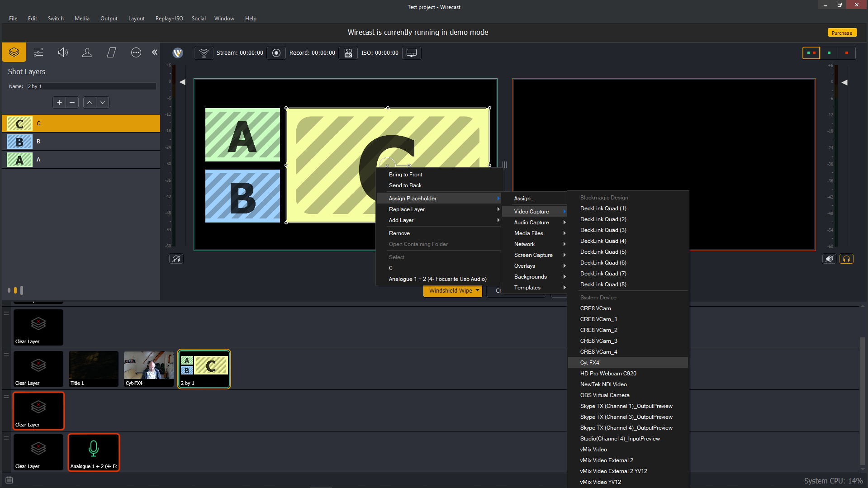This screenshot has height=488, width=868.
Task: Click the mic icon on Analogue 1 + 2 shot
Action: [94, 448]
